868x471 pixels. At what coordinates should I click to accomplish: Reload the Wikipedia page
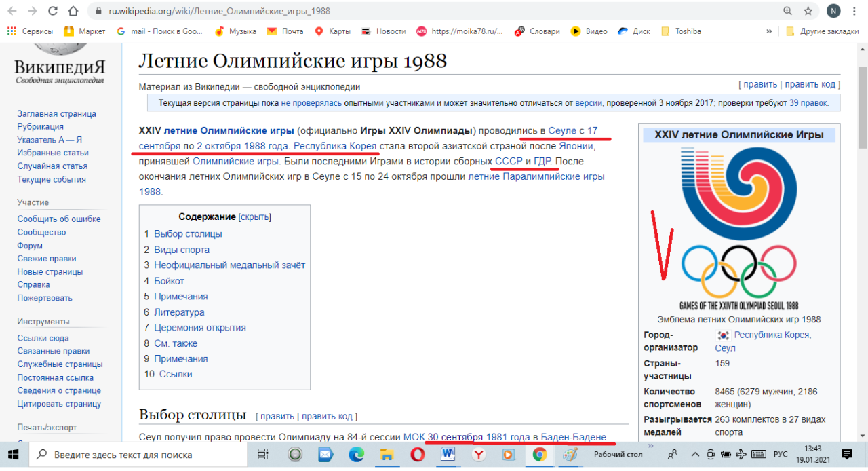click(52, 12)
